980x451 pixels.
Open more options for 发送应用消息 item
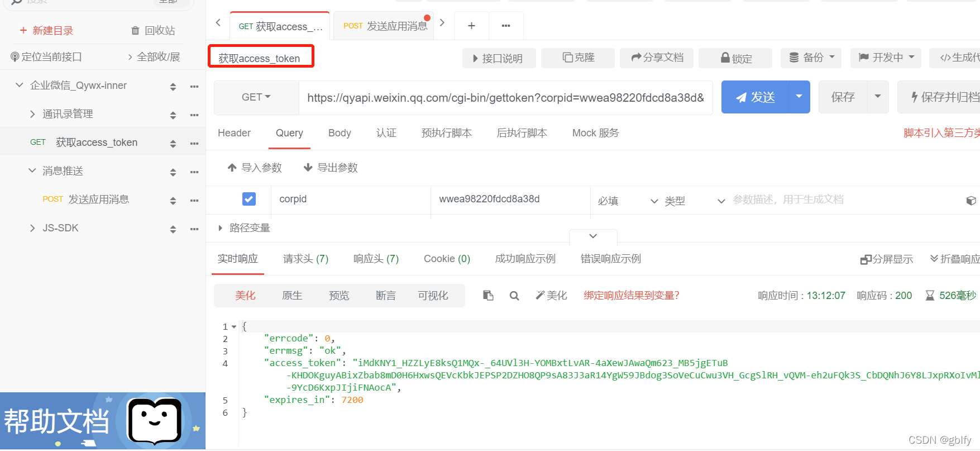tap(194, 200)
